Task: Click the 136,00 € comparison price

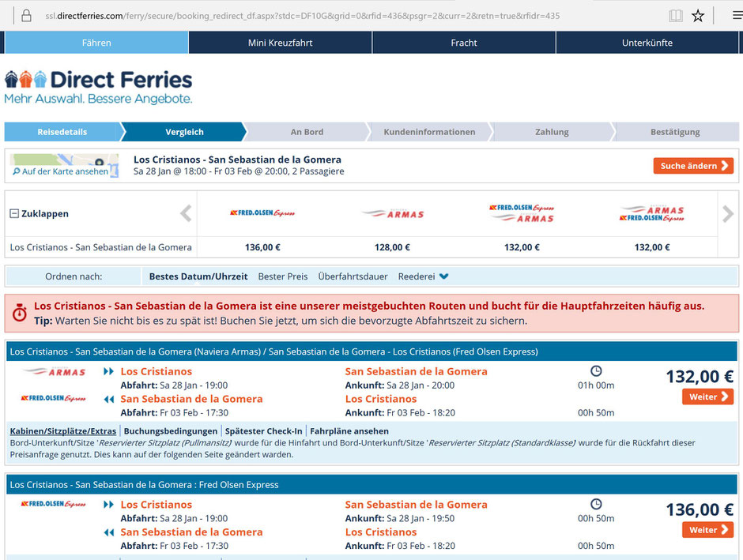Action: 262,247
